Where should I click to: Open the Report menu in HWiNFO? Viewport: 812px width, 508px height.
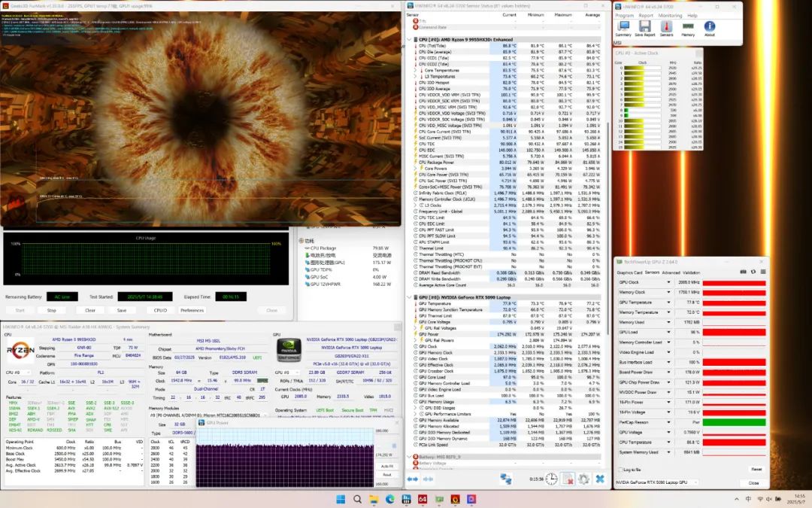point(646,16)
